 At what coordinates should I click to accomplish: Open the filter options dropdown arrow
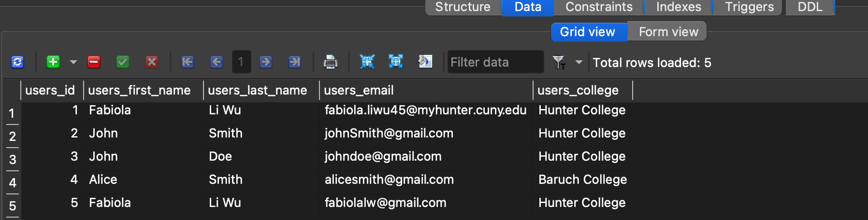pyautogui.click(x=579, y=62)
